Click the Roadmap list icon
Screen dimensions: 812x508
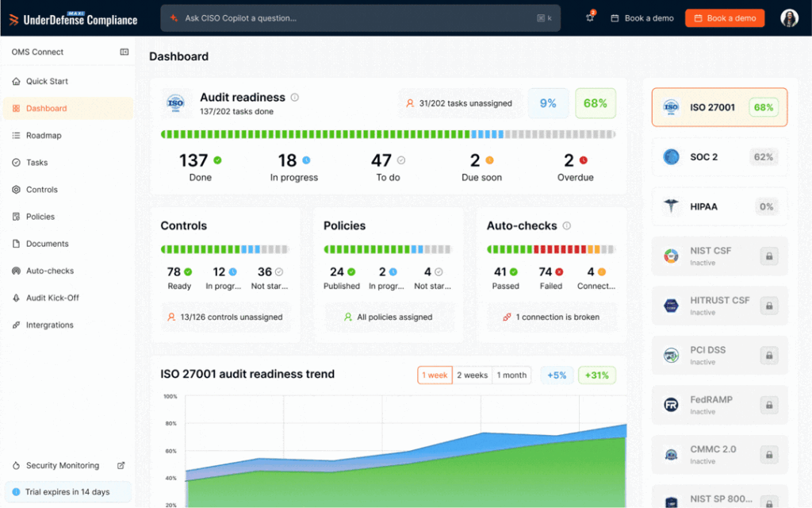[16, 135]
